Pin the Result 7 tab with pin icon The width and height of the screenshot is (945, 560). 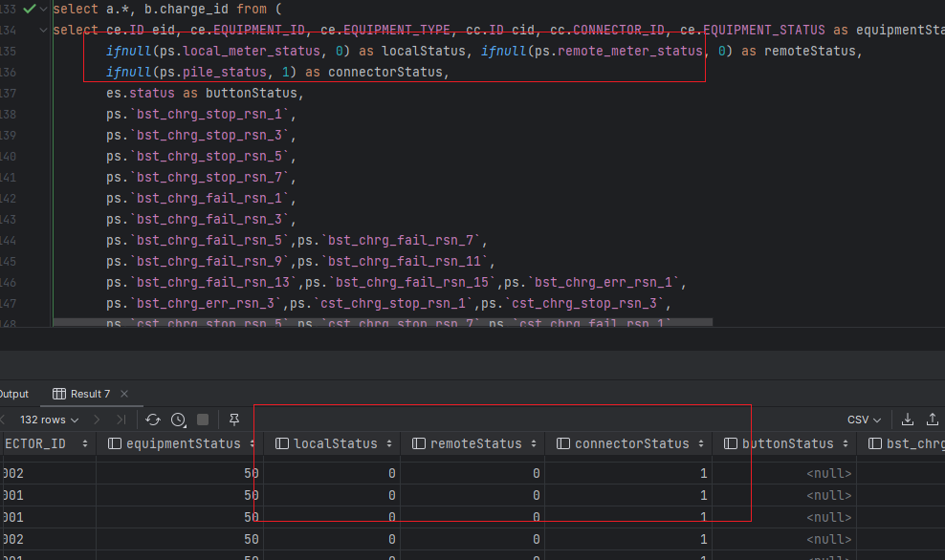[x=234, y=420]
